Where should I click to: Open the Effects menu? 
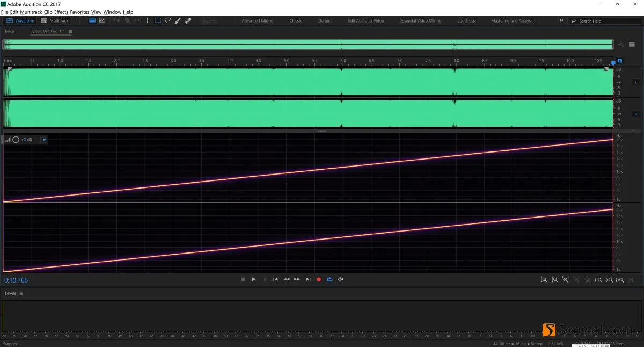[61, 12]
